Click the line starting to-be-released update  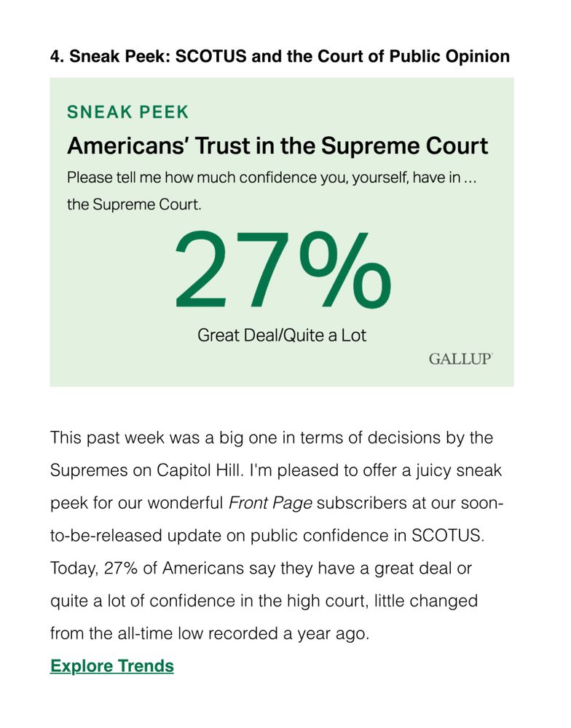click(267, 536)
